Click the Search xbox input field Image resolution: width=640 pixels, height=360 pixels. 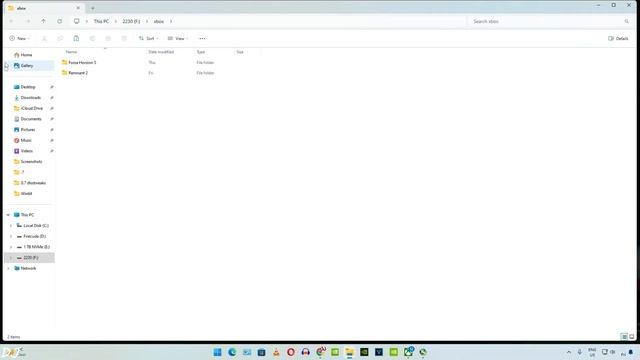tap(550, 21)
